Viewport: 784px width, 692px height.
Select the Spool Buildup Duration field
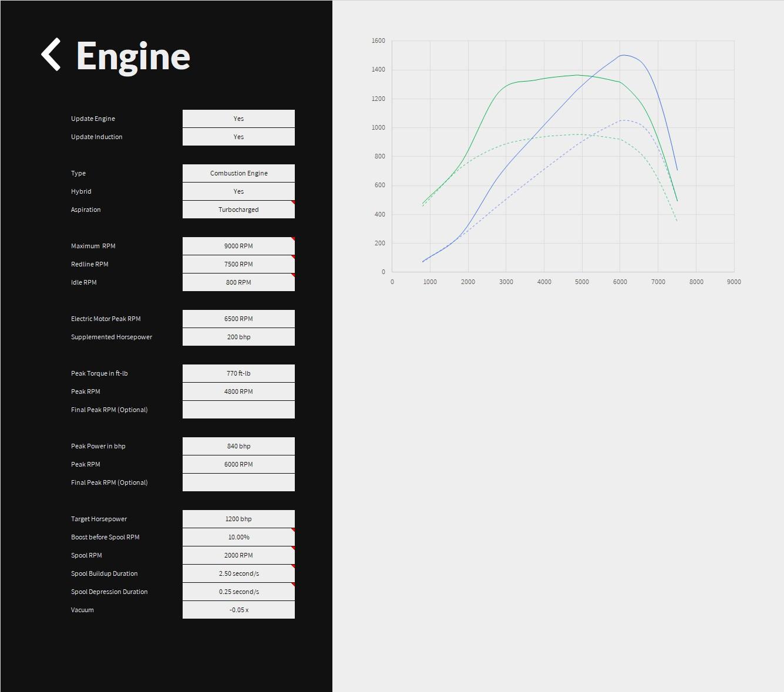coord(238,573)
